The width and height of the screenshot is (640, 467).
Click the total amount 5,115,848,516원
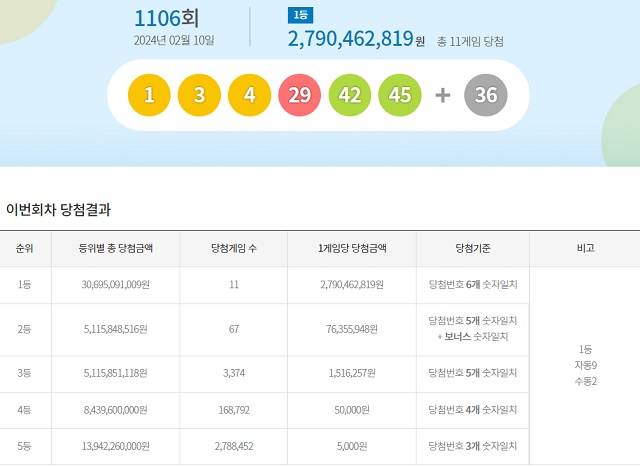coord(116,329)
